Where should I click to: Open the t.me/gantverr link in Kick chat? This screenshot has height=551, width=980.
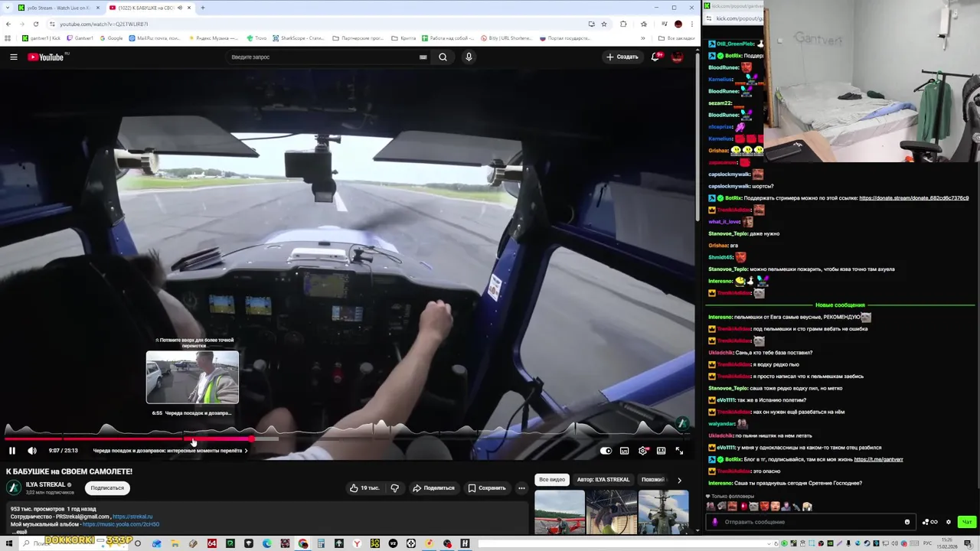tap(878, 459)
